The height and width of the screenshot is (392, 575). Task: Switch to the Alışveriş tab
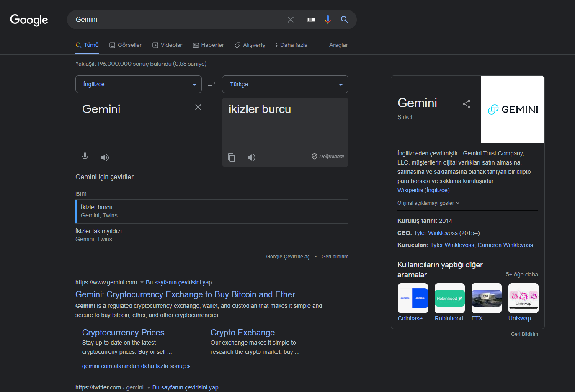(250, 45)
